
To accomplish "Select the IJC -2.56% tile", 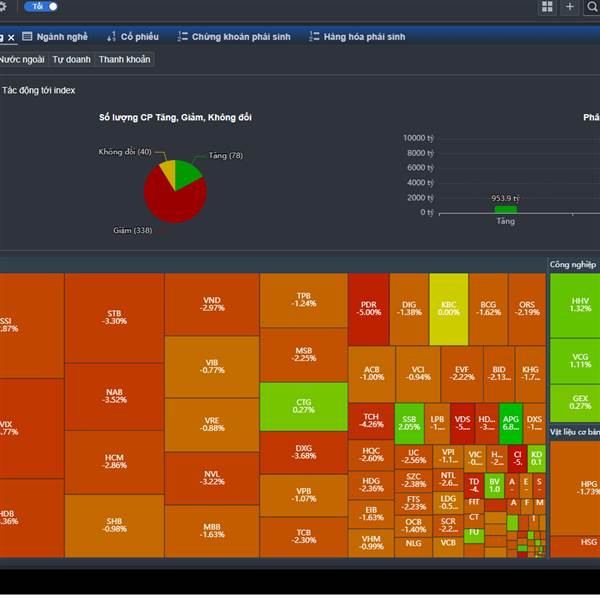I will pyautogui.click(x=413, y=457).
